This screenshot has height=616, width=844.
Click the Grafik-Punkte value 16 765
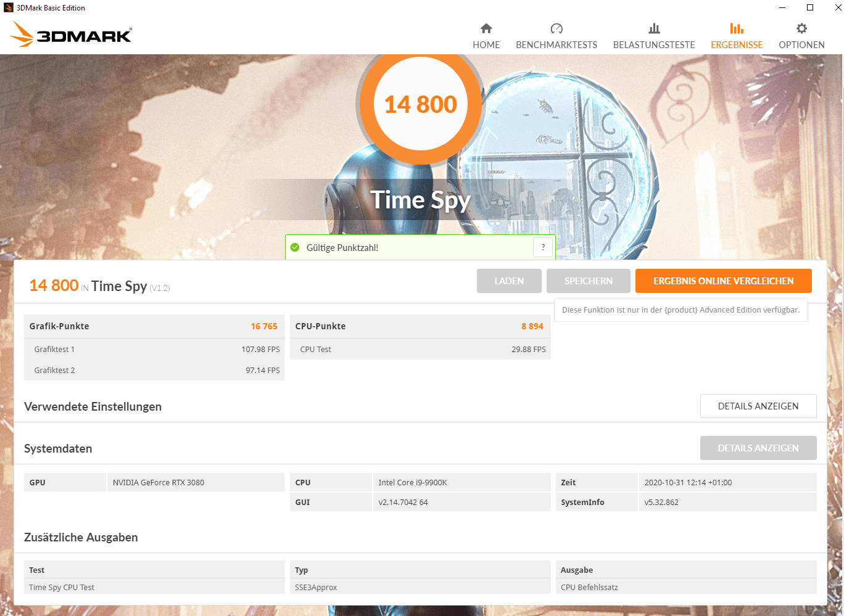[264, 326]
